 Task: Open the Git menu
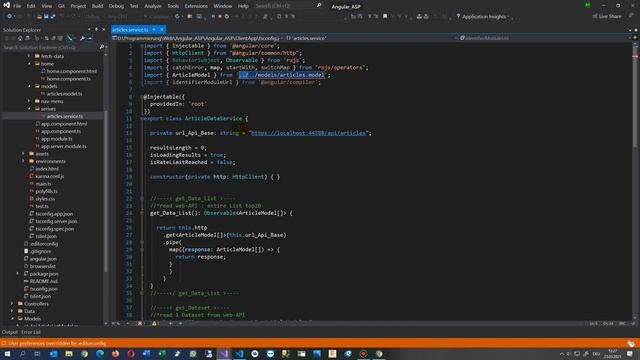click(x=61, y=6)
